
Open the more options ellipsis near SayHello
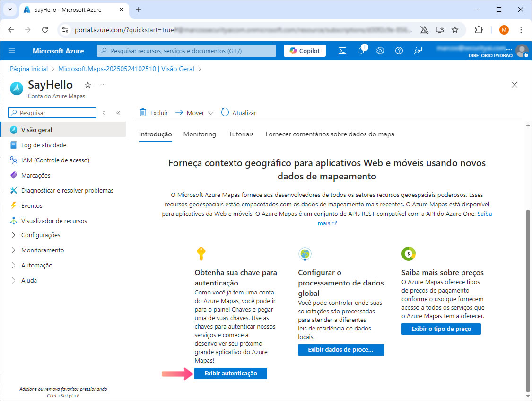(x=103, y=85)
